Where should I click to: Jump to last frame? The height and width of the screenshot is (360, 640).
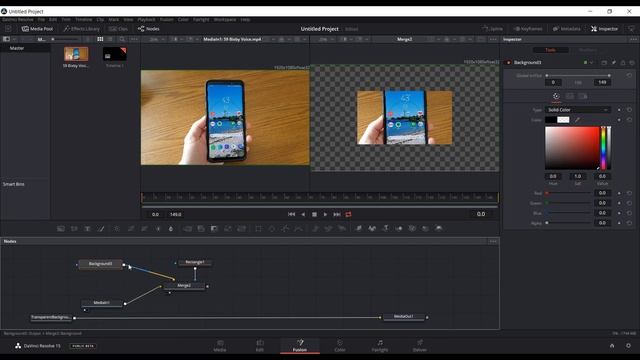(337, 214)
